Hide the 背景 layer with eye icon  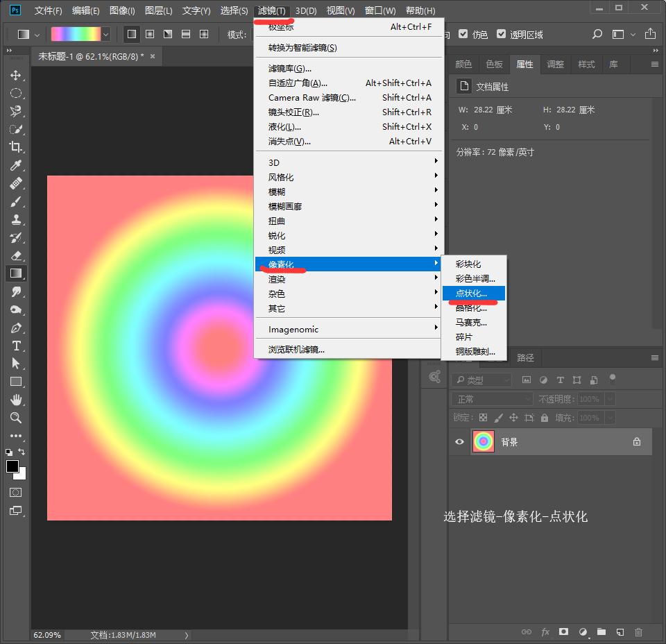(459, 442)
